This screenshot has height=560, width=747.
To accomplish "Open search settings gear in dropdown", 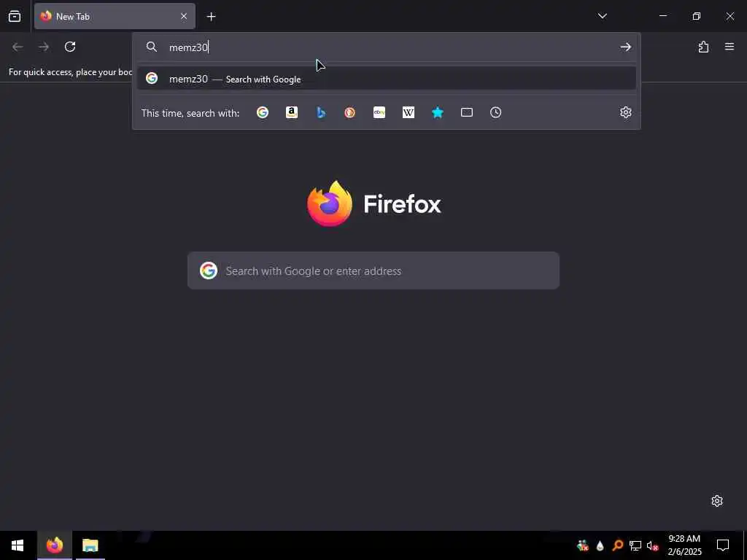I will pyautogui.click(x=625, y=112).
